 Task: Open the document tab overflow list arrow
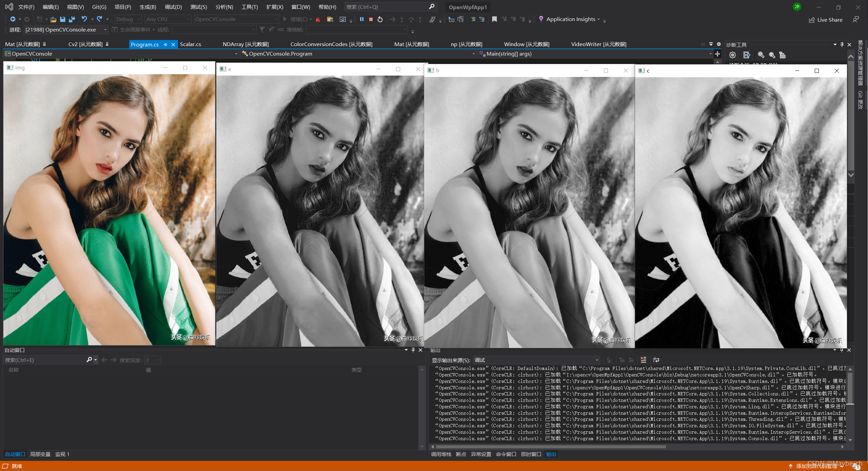coord(711,44)
